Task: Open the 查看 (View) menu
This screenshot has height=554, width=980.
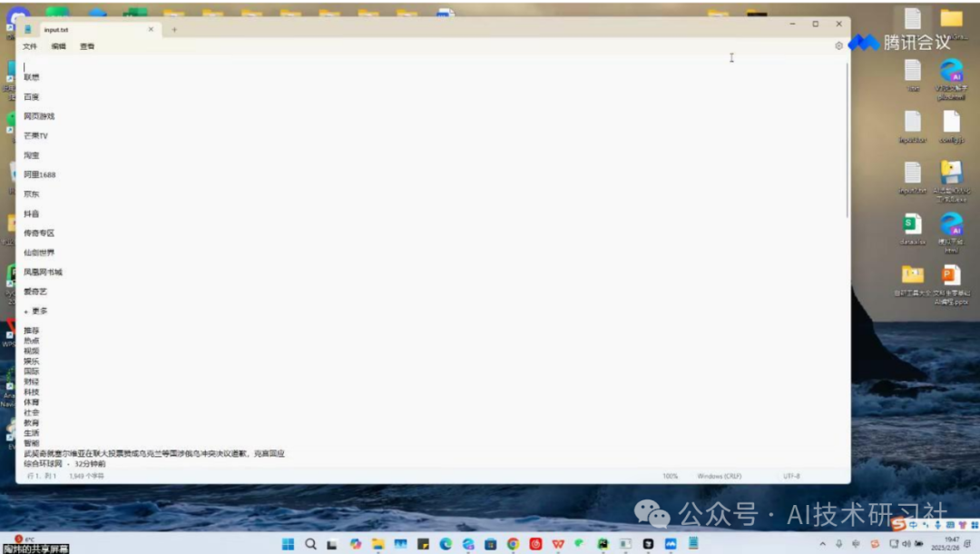Action: tap(87, 46)
